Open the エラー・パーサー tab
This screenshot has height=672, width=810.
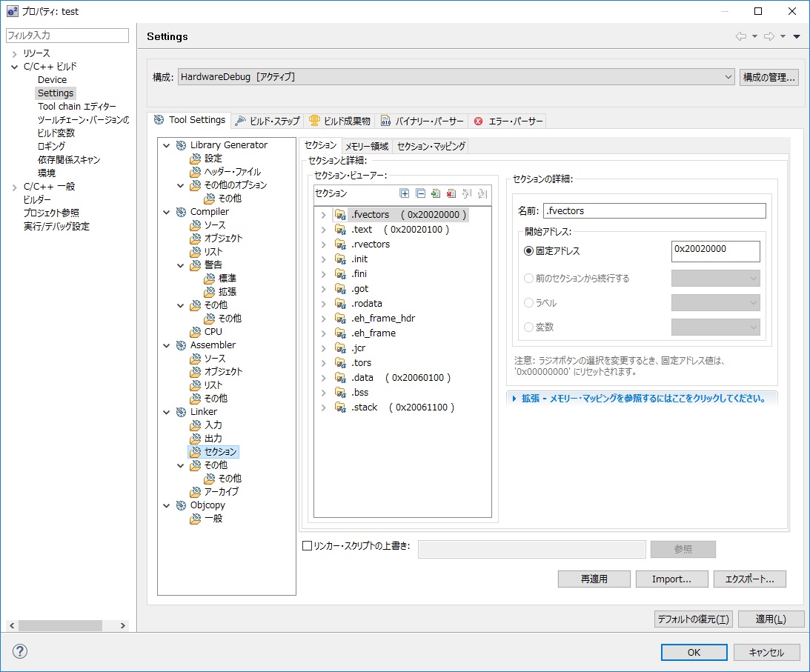pos(508,121)
